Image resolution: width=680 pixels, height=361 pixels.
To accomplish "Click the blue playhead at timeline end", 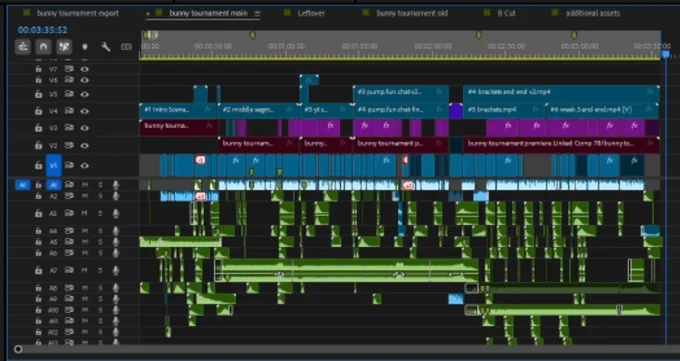I will coord(666,54).
